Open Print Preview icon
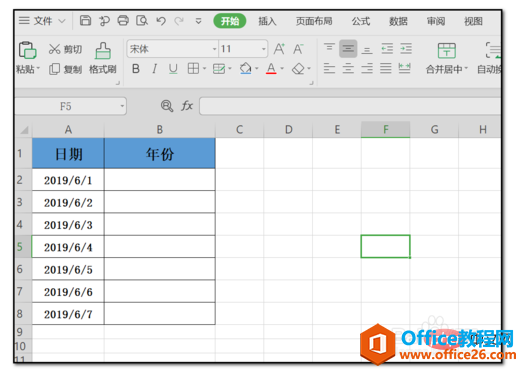This screenshot has width=523, height=372. [x=142, y=21]
